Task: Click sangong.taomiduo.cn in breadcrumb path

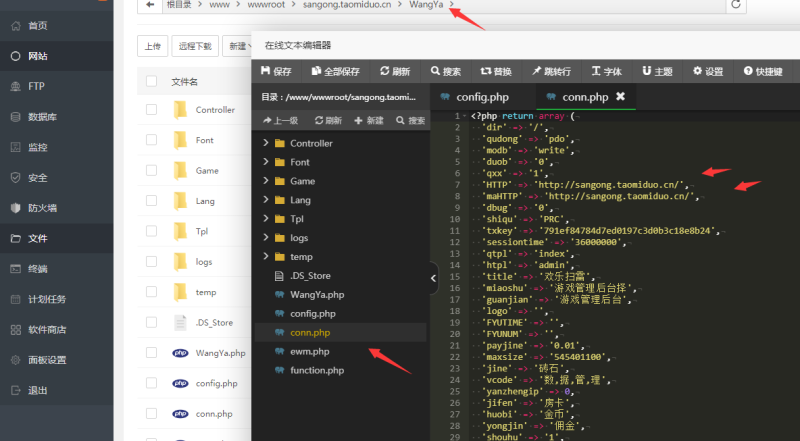Action: [x=347, y=5]
